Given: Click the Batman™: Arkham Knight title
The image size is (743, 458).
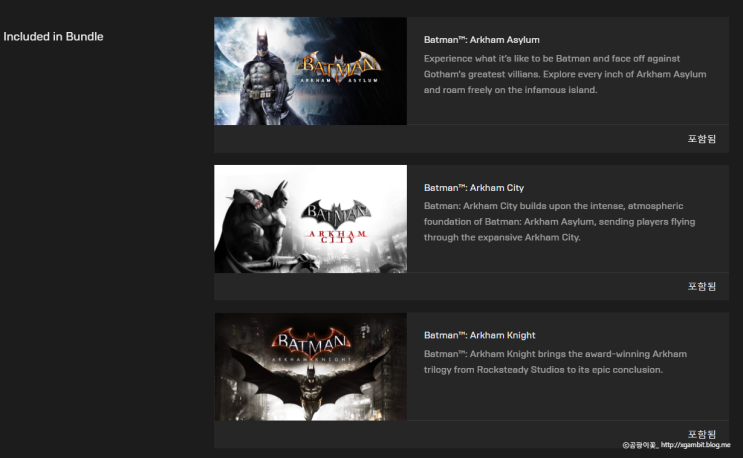Looking at the screenshot, I should (x=480, y=335).
